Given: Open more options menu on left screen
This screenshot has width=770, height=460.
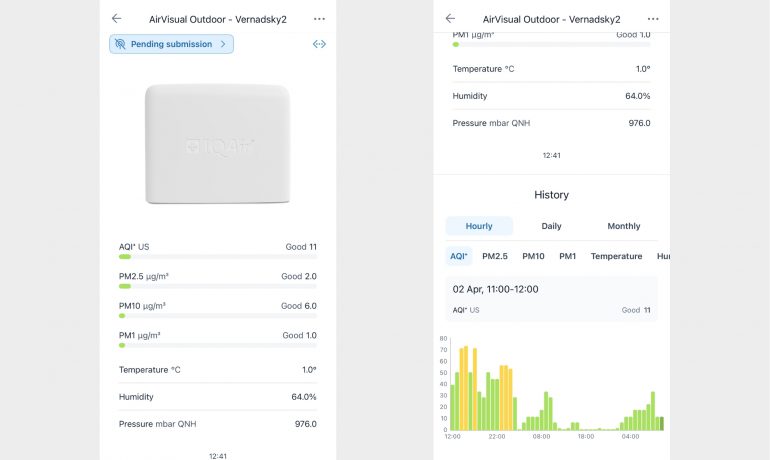Looking at the screenshot, I should coord(319,18).
